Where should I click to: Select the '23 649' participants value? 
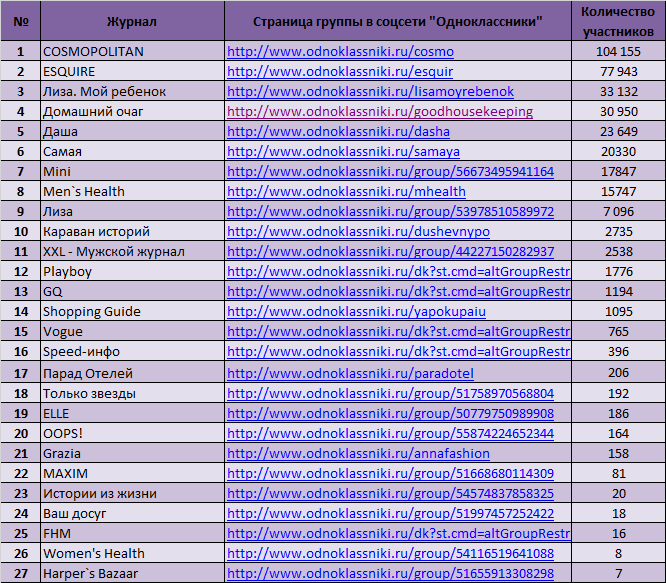click(x=618, y=132)
